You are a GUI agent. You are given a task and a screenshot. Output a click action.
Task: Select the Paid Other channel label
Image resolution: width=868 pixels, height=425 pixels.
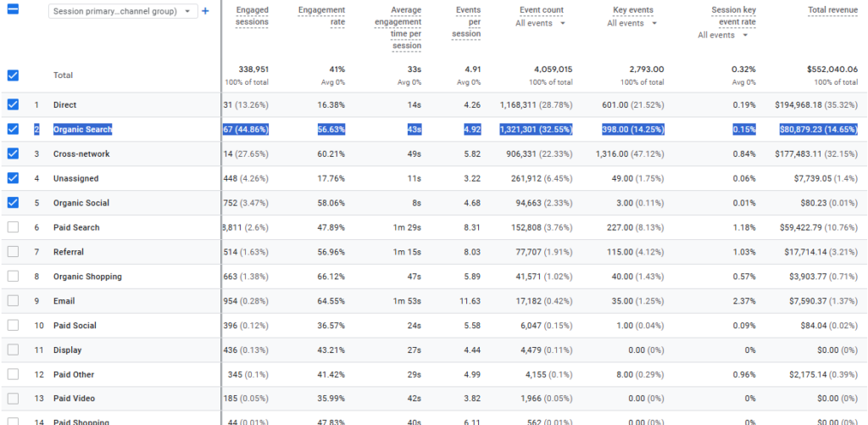[74, 375]
